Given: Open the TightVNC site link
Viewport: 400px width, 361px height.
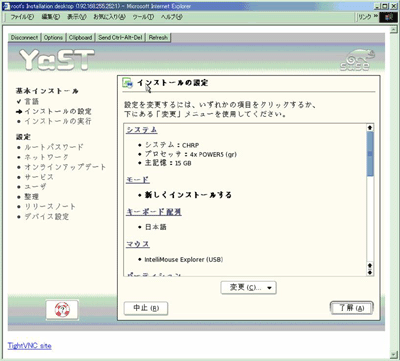Looking at the screenshot, I should [30, 346].
